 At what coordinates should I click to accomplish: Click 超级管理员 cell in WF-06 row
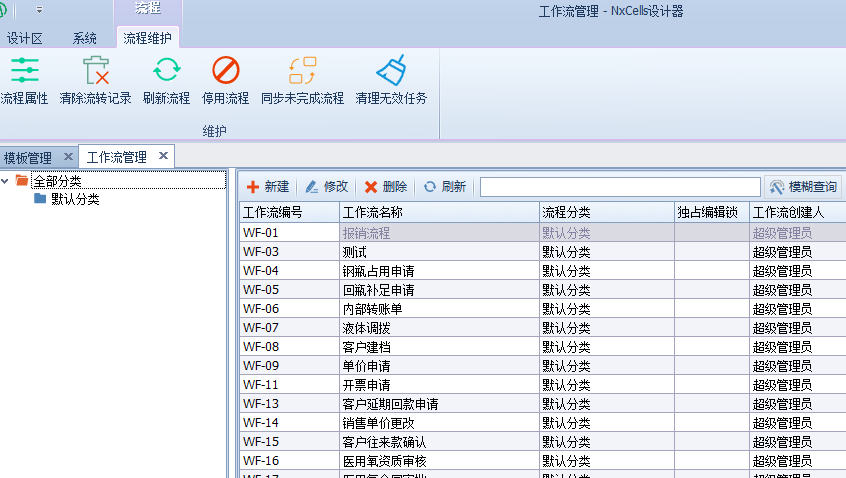(x=797, y=309)
